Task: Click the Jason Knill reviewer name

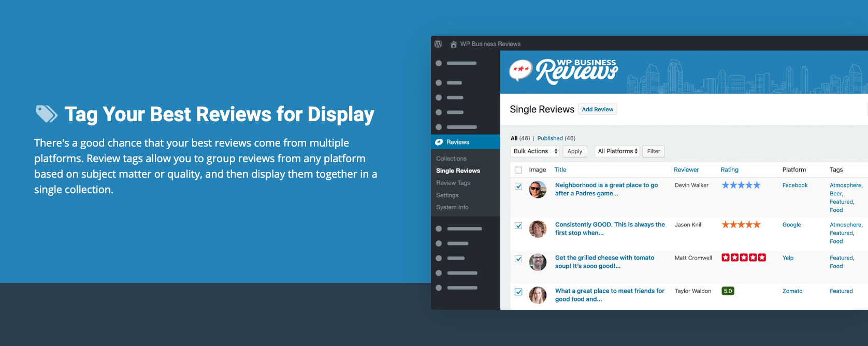Action: [688, 225]
